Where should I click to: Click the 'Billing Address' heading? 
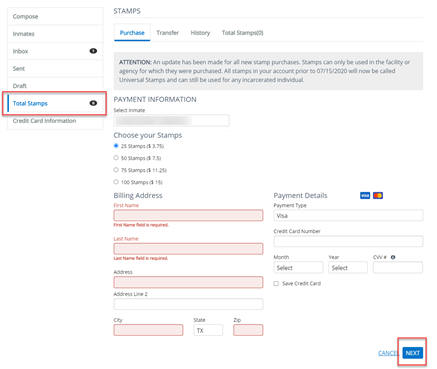click(138, 195)
